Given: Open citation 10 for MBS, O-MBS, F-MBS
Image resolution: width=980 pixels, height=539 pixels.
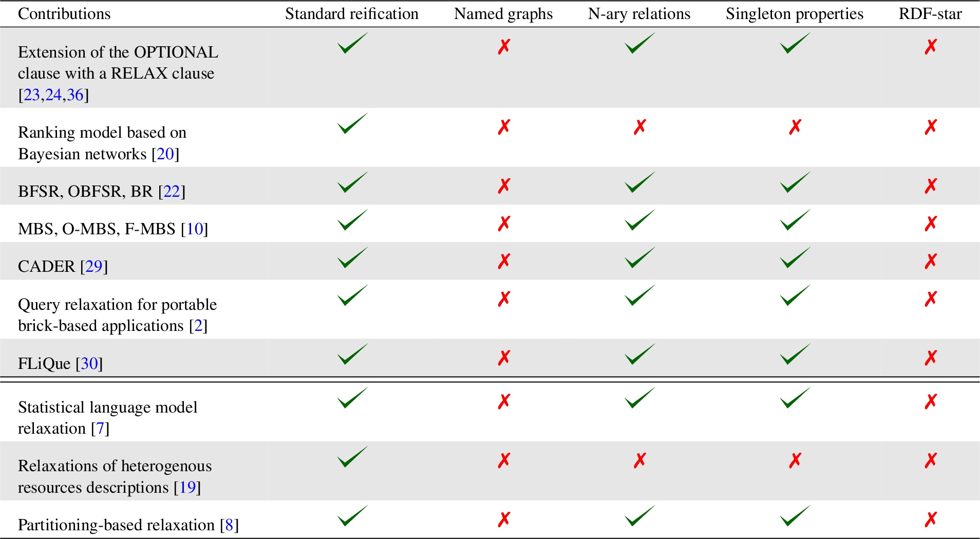Looking at the screenshot, I should tap(195, 229).
